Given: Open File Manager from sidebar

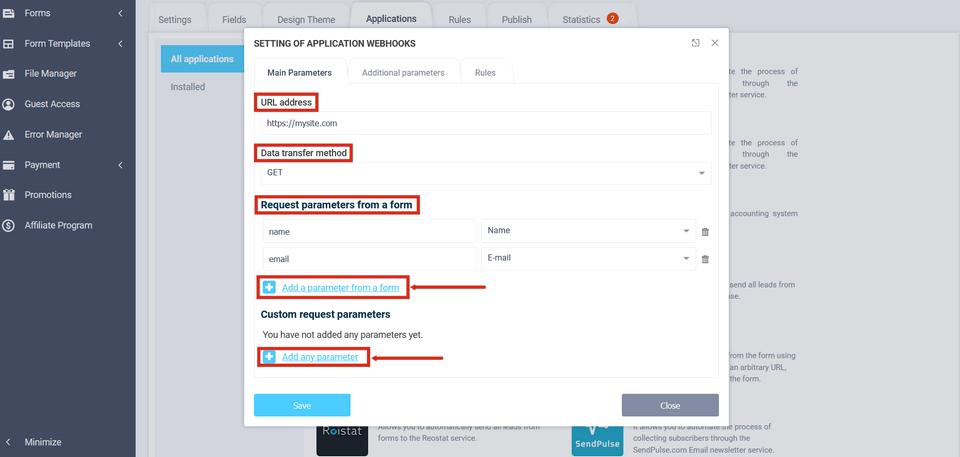Looking at the screenshot, I should coord(50,74).
